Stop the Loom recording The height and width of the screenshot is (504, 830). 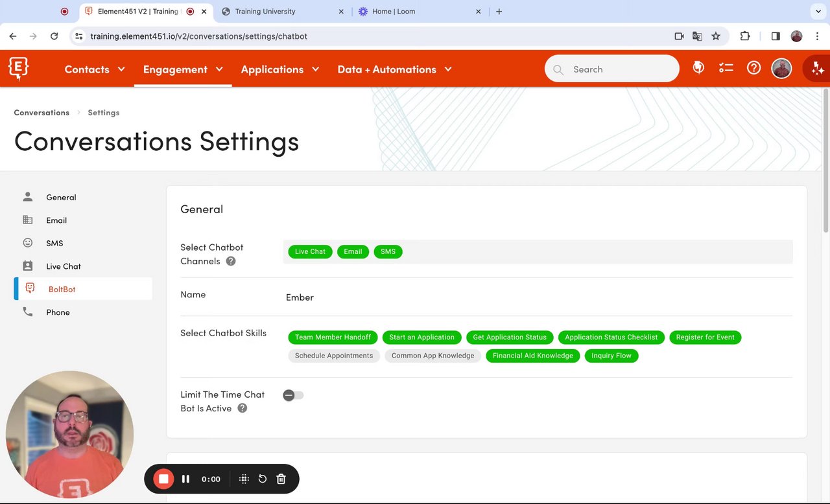[163, 479]
